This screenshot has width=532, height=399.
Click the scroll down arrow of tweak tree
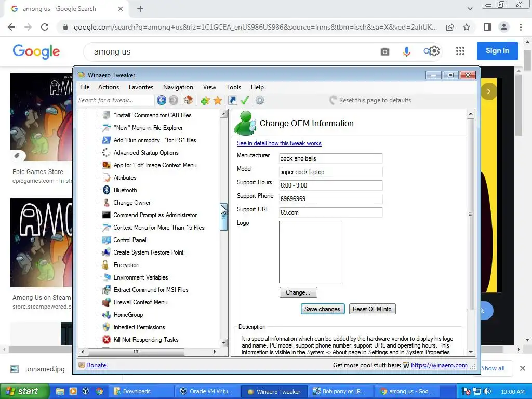click(x=223, y=343)
